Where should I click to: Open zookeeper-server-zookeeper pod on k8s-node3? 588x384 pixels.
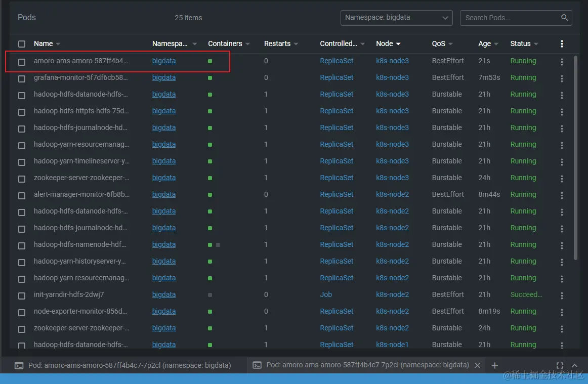(x=81, y=178)
